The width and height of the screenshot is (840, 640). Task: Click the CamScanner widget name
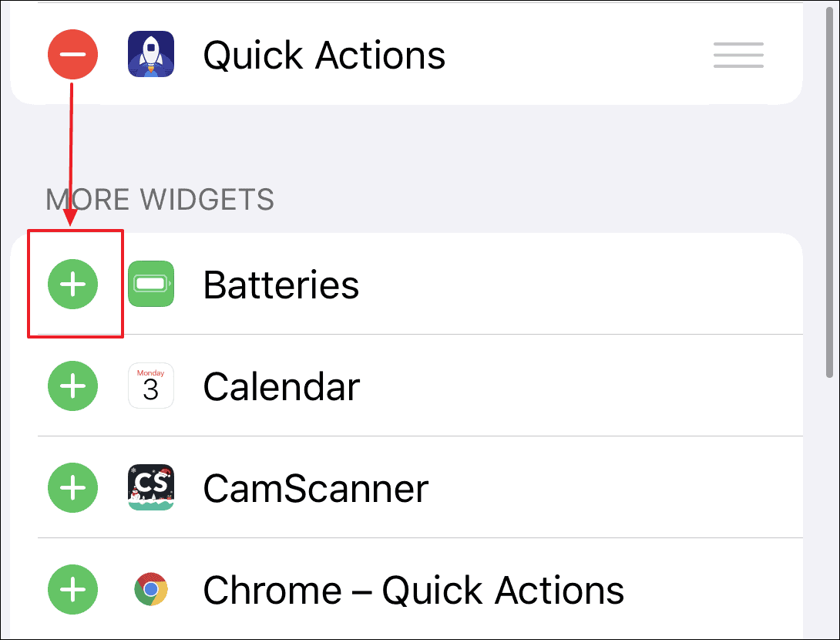[315, 488]
